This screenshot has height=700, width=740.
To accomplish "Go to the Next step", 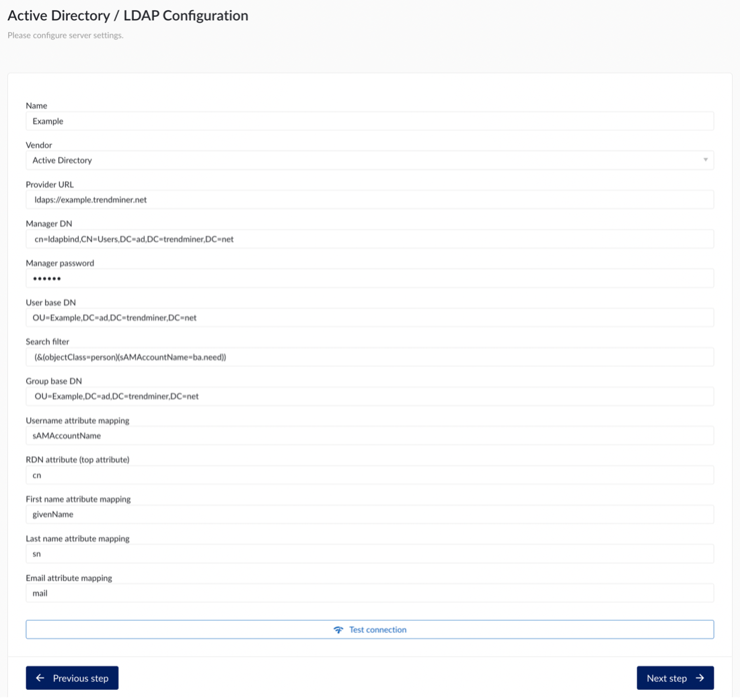I will (675, 678).
